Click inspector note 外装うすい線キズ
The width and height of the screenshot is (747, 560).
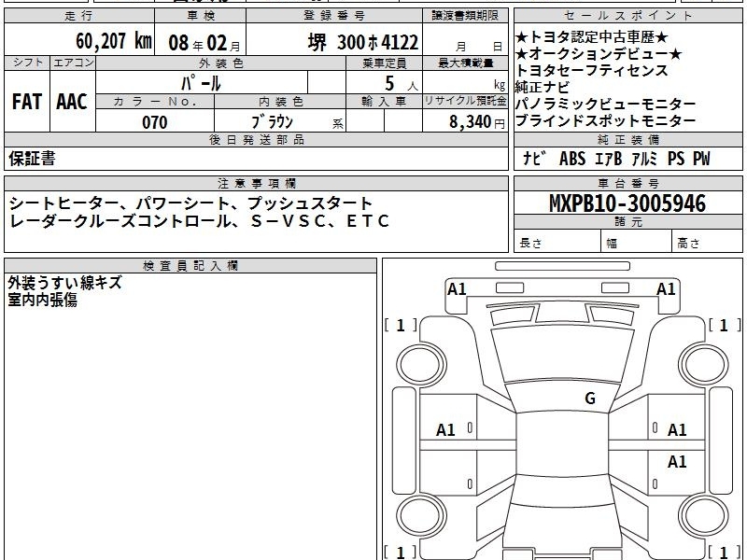pyautogui.click(x=64, y=283)
